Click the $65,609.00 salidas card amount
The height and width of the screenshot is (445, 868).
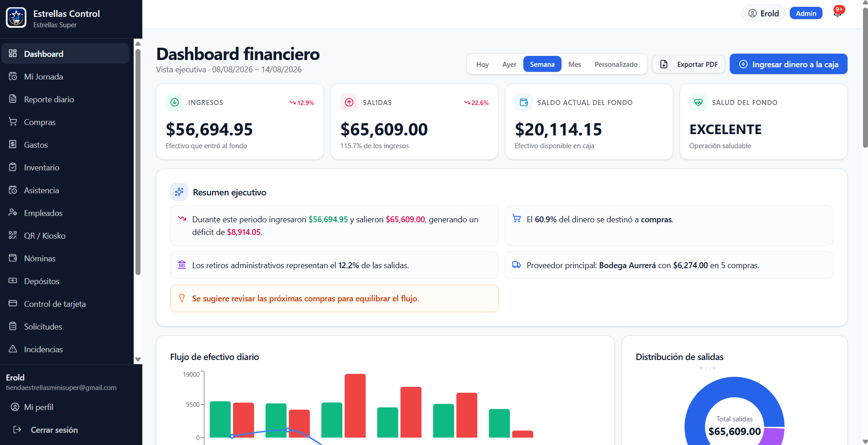(x=384, y=130)
